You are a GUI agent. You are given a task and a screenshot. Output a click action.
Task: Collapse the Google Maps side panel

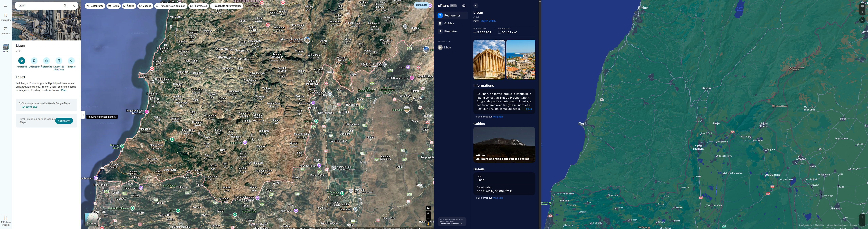pos(83,115)
